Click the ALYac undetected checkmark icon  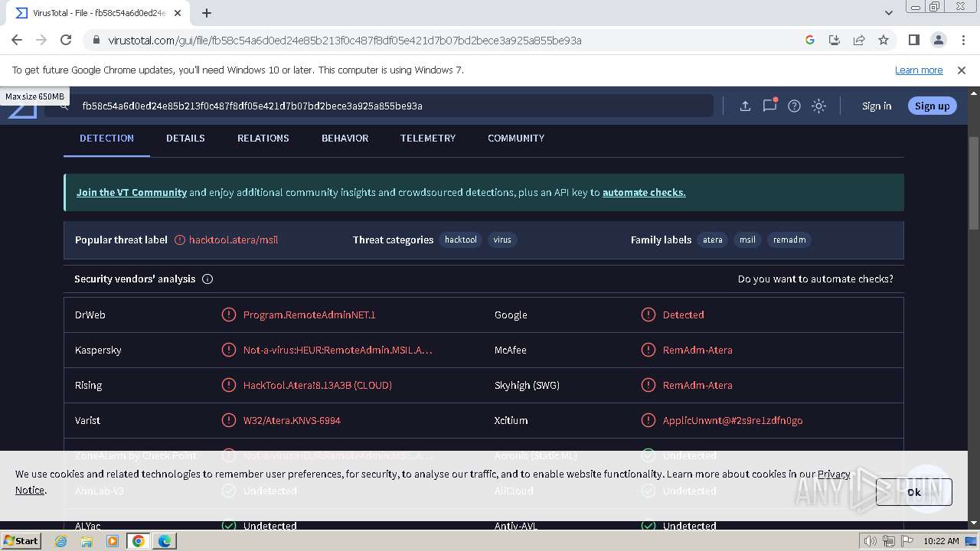tap(229, 526)
